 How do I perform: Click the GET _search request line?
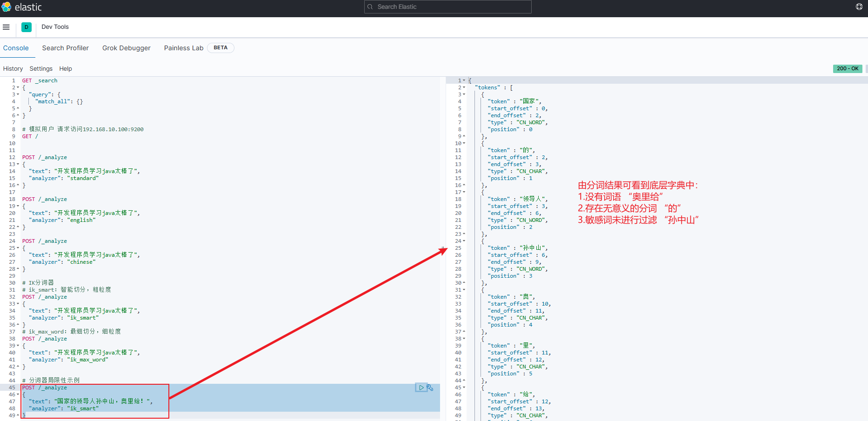(40, 80)
